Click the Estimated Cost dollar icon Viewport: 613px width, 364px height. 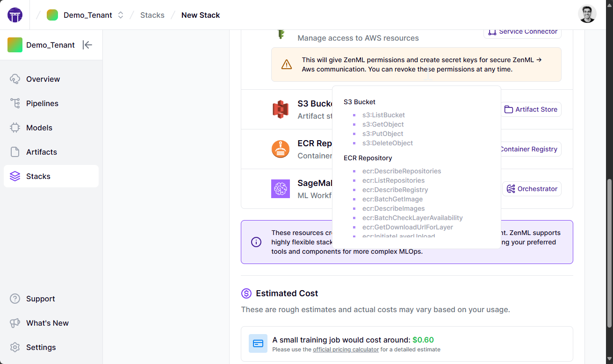[245, 293]
